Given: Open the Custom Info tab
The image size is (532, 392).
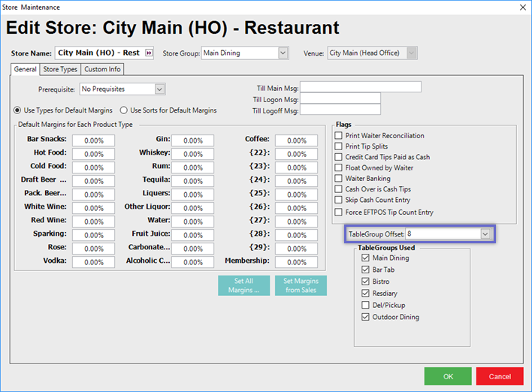Looking at the screenshot, I should (102, 69).
